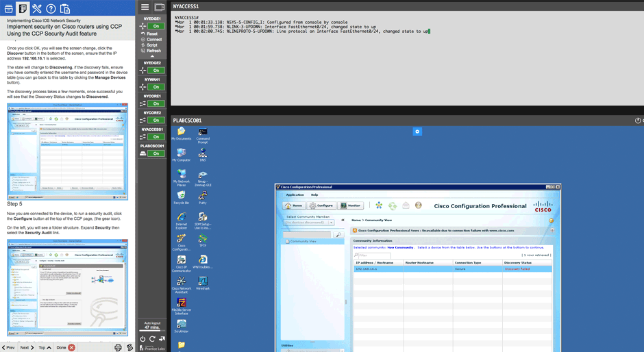Image resolution: width=644 pixels, height=352 pixels.
Task: Toggle NYACCESS1 power On button
Action: coord(156,137)
